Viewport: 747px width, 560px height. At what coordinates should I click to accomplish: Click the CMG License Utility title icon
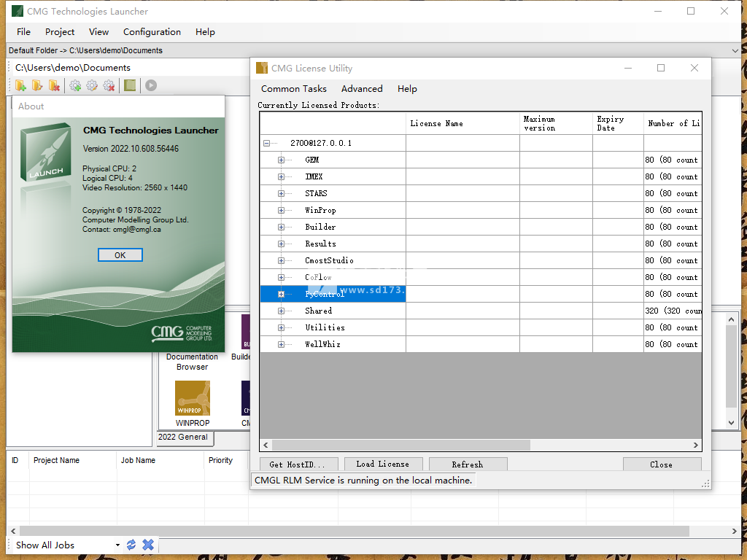[262, 68]
